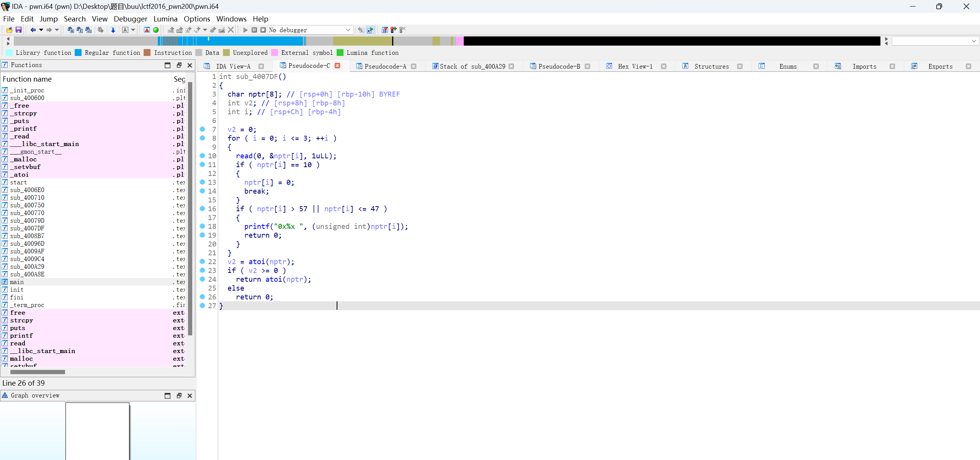
Task: Click the Function name column header
Action: 86,79
